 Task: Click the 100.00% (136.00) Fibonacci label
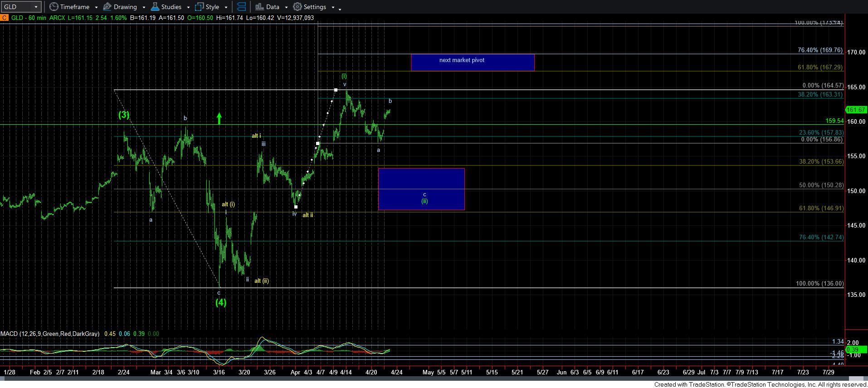tap(819, 283)
